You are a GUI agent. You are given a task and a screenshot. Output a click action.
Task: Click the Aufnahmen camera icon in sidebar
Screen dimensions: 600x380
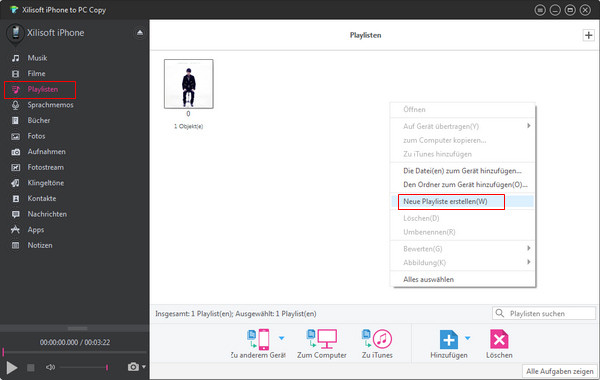(x=15, y=152)
